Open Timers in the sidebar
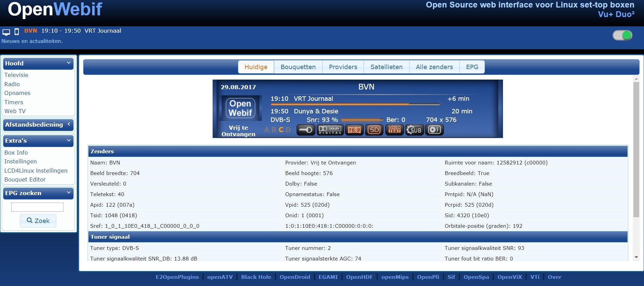Viewport: 644px width, 286px height. pos(14,102)
